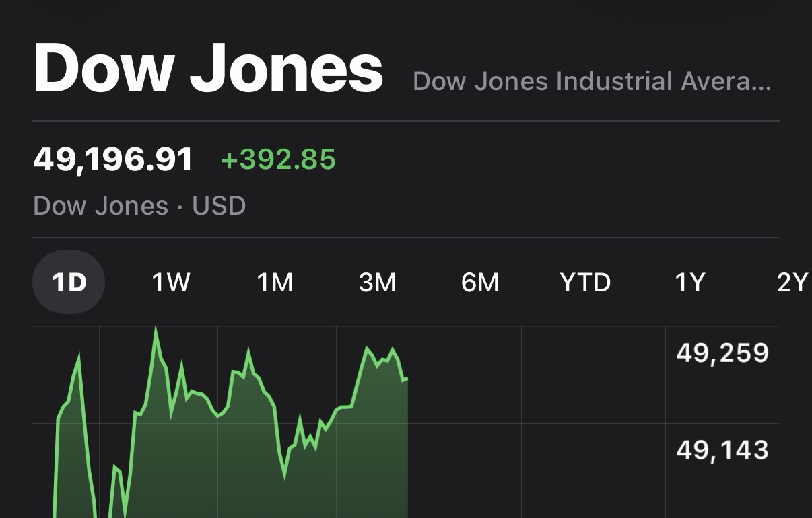Viewport: 812px width, 518px height.
Task: Switch to the YTD range
Action: pyautogui.click(x=585, y=283)
